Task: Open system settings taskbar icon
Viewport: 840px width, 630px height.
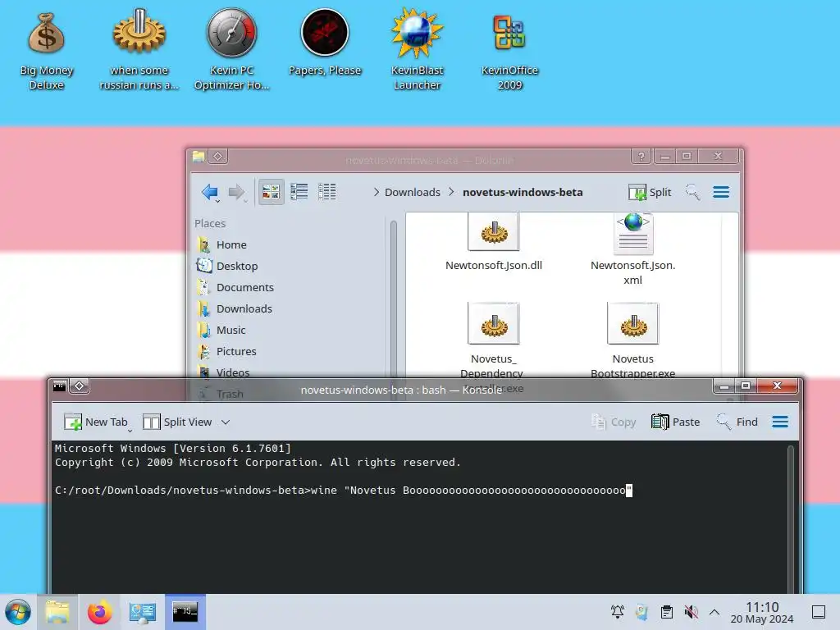Action: [142, 612]
